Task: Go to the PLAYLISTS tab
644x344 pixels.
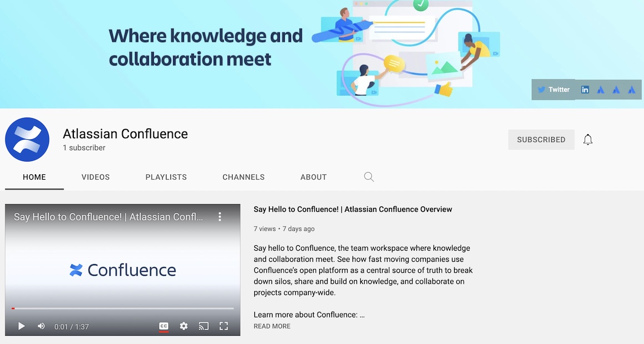Action: pyautogui.click(x=166, y=177)
